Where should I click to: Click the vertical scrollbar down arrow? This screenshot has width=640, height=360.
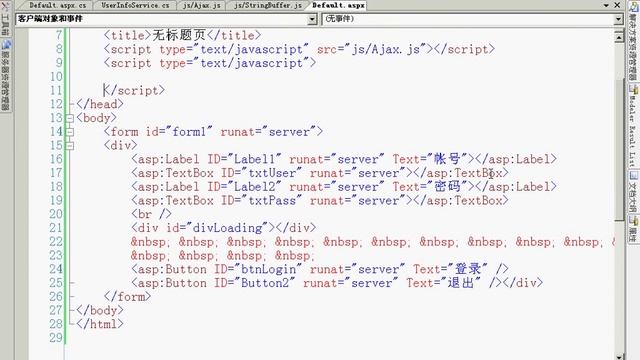click(x=619, y=357)
